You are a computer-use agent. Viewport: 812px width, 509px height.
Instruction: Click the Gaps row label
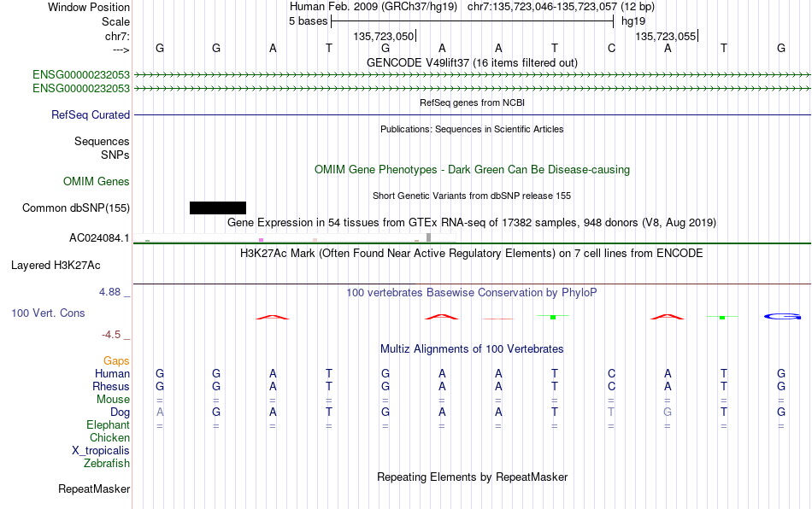coord(116,360)
